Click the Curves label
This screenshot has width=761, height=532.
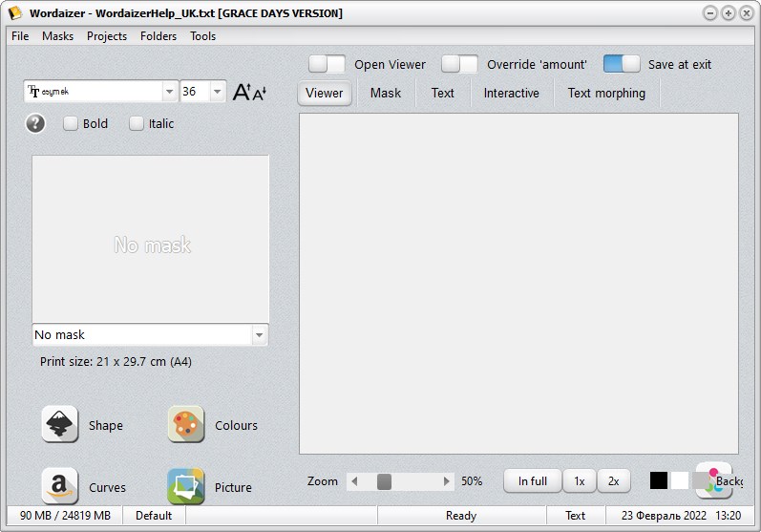coord(107,487)
